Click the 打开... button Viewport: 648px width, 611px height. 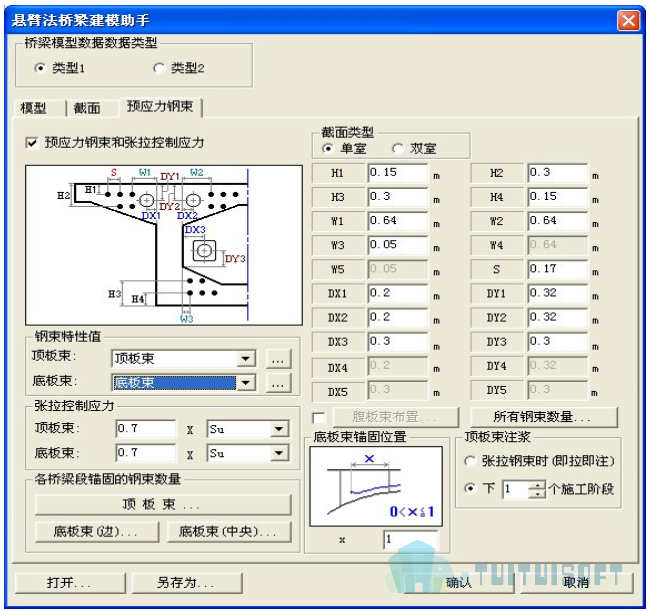point(70,583)
